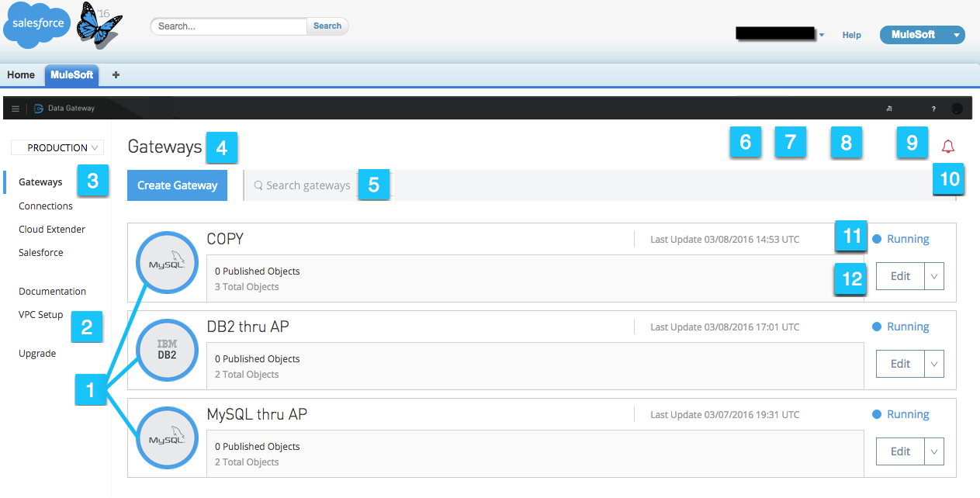Click the user avatar in dark bar
Screen dimensions: 980x498
tap(957, 109)
